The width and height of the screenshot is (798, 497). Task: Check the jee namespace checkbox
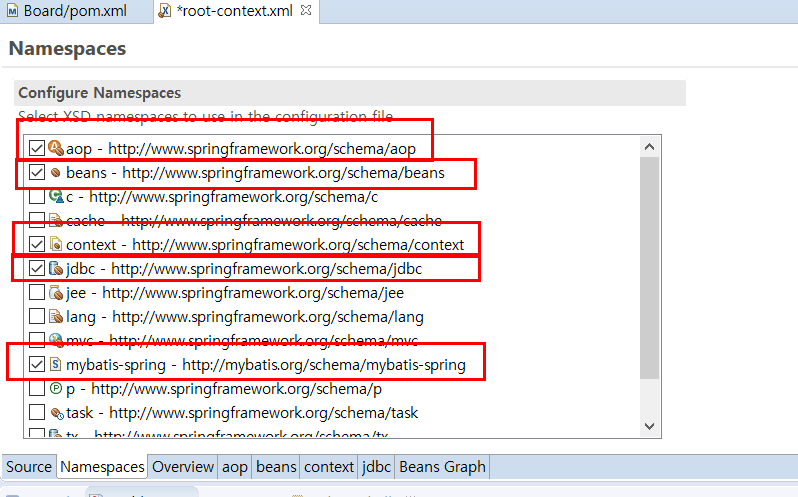click(x=37, y=293)
